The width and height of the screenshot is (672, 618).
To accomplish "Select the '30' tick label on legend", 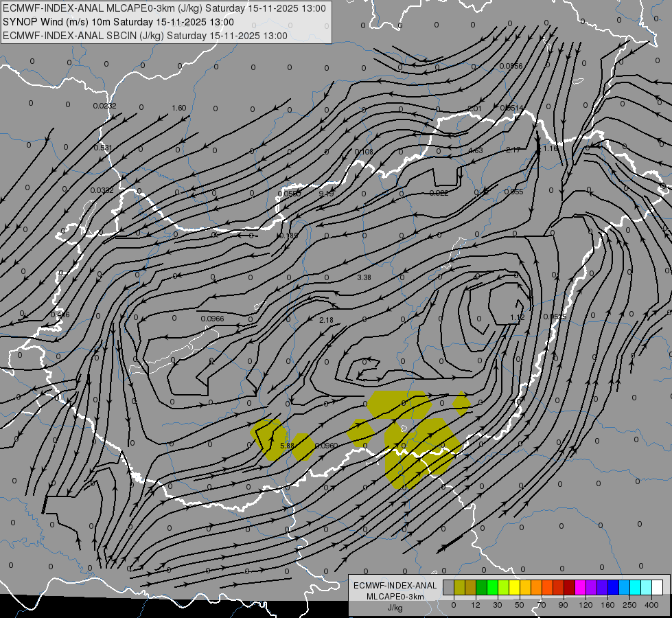I will (x=498, y=605).
